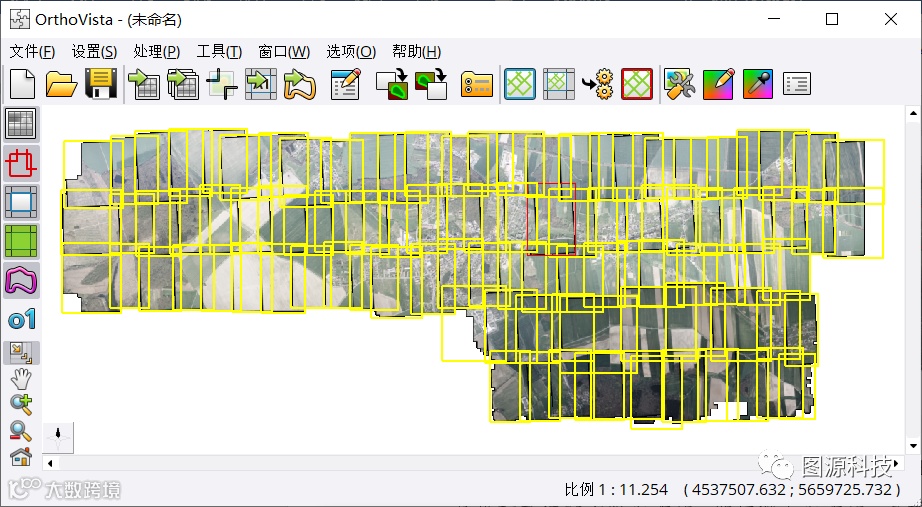Click the horizontal scrollbar left arrow
The width and height of the screenshot is (922, 507).
click(50, 463)
